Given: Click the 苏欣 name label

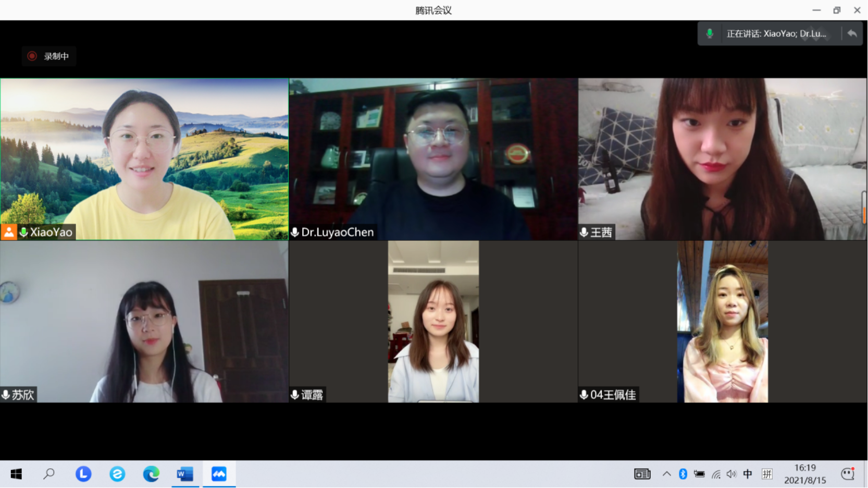Looking at the screenshot, I should pyautogui.click(x=23, y=395).
